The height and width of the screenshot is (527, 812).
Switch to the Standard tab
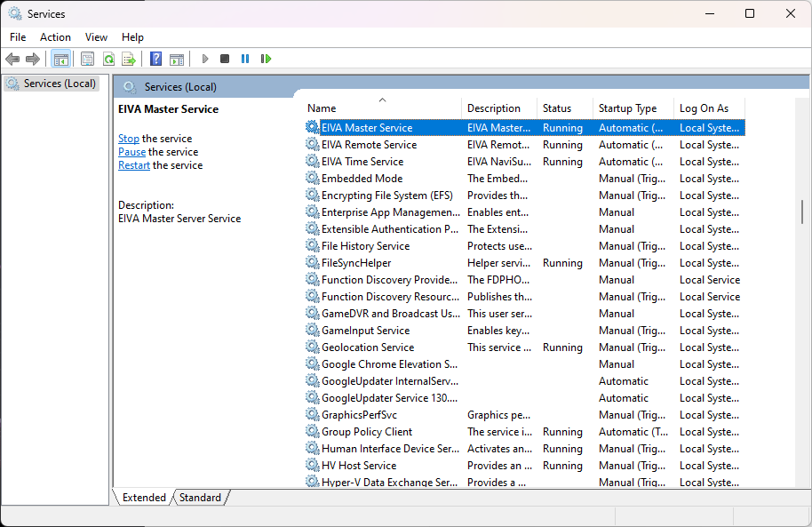tap(201, 498)
